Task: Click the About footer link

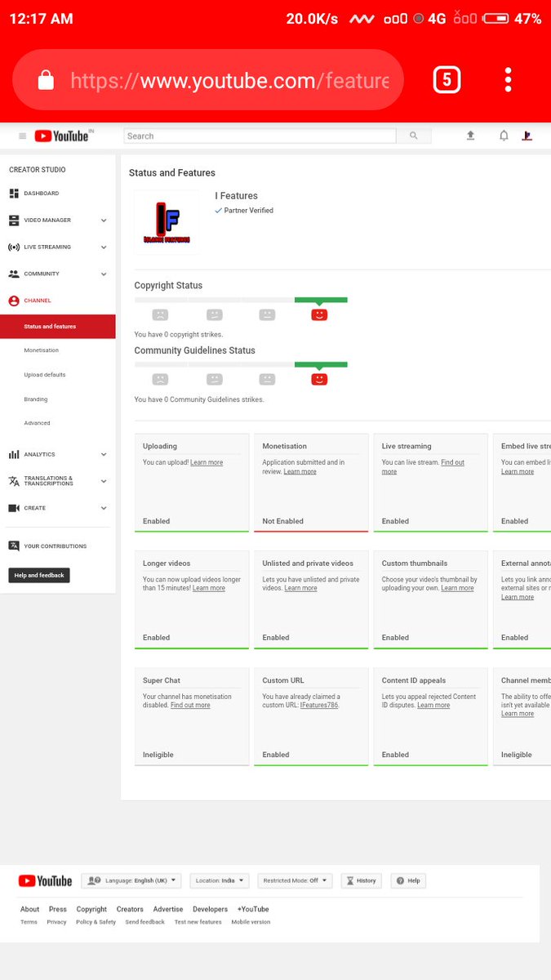Action: click(x=29, y=909)
